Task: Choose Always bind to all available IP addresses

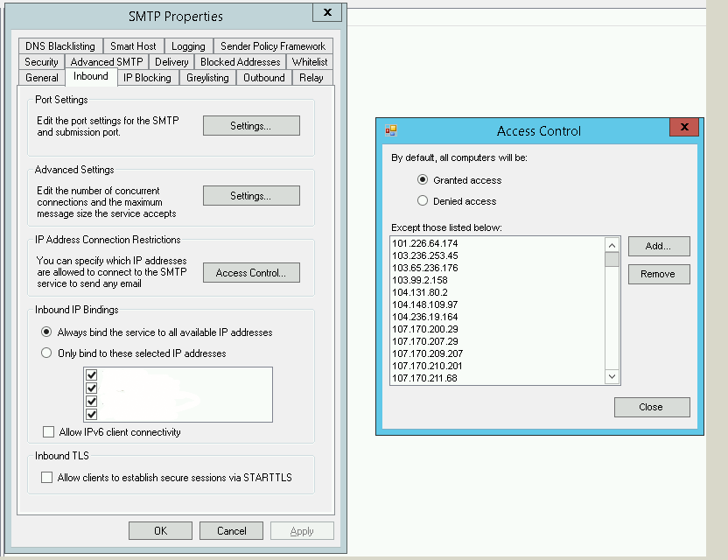Action: click(x=46, y=332)
